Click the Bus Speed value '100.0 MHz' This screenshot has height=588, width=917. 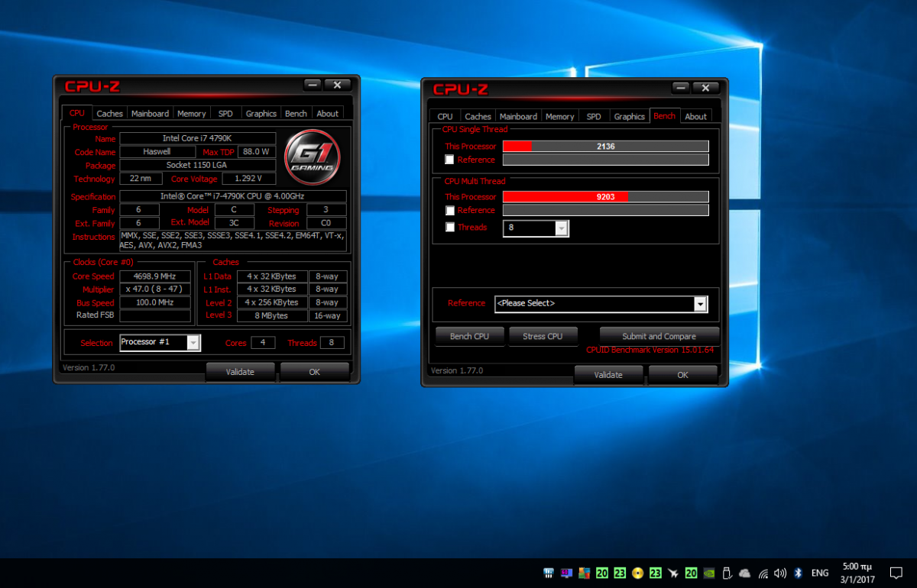(x=155, y=302)
